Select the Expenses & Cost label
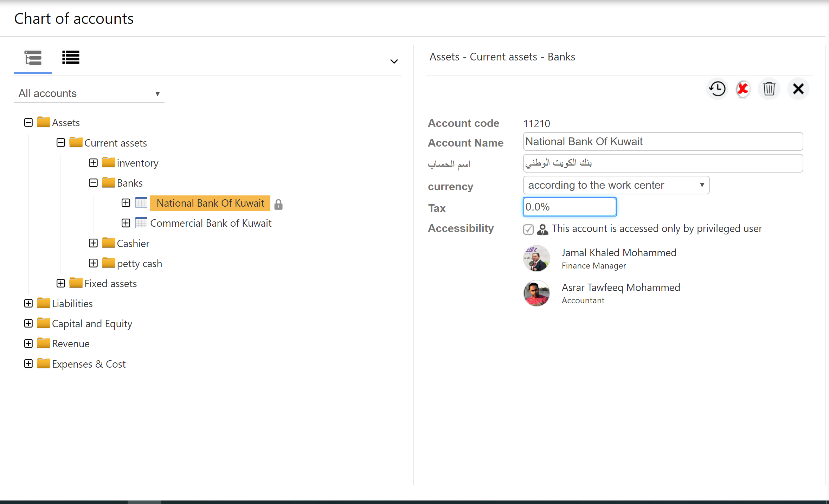 (89, 364)
